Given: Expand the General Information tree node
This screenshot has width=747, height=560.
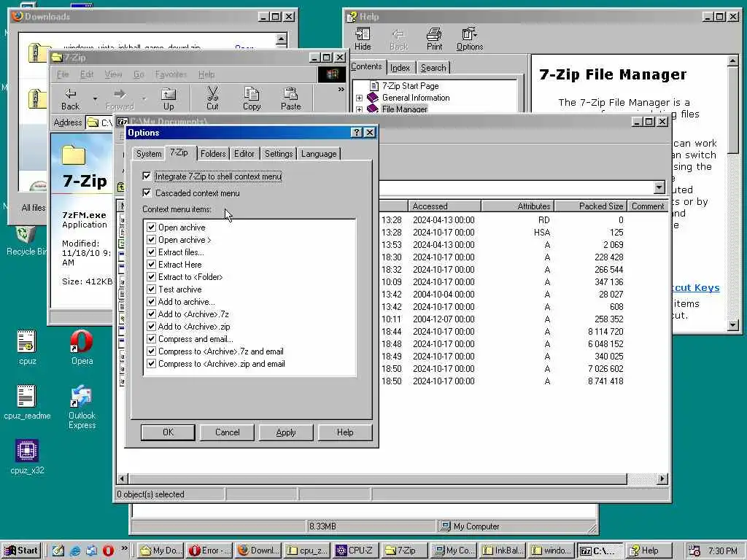Looking at the screenshot, I should coord(359,98).
